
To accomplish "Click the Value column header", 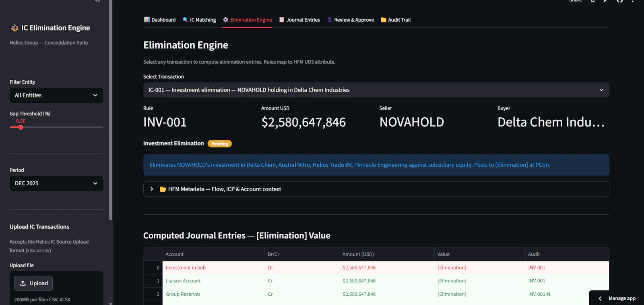I will tap(480, 254).
